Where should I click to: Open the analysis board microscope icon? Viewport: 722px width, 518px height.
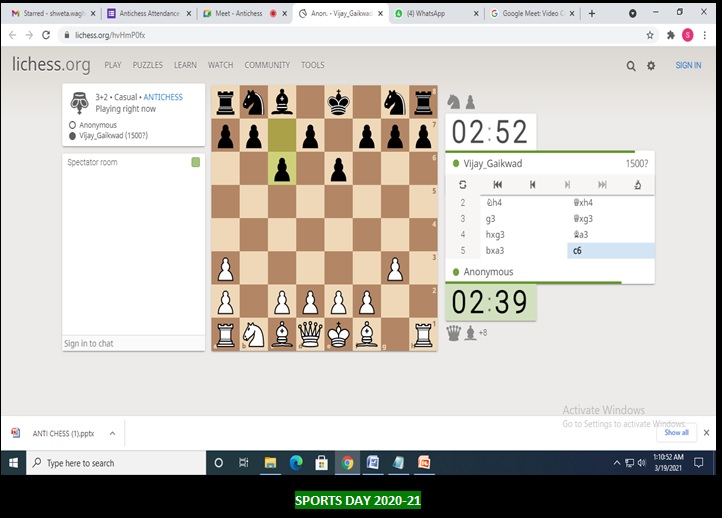coord(638,185)
